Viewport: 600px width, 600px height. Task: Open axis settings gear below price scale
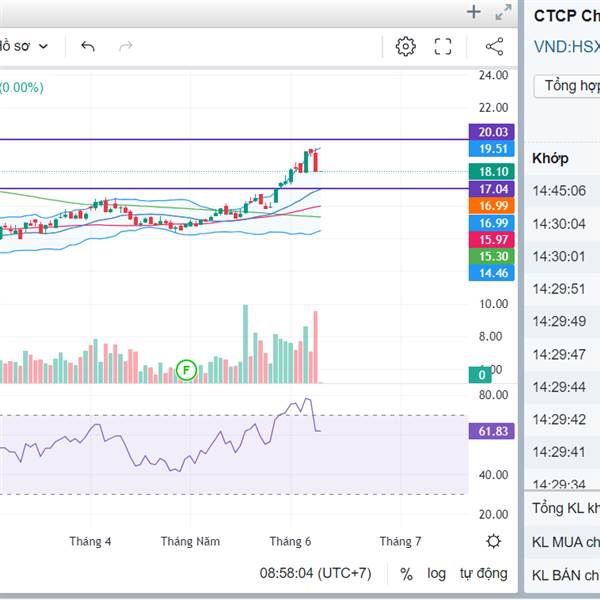[493, 541]
